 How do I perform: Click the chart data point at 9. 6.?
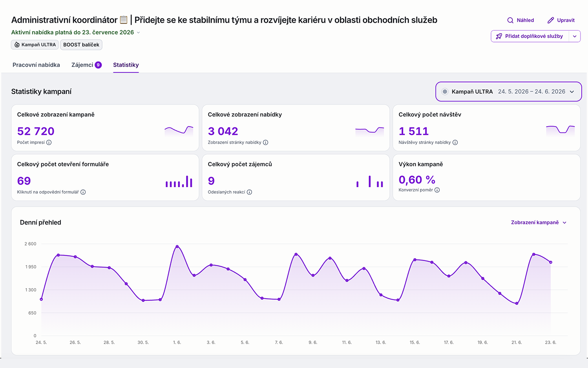pos(313,275)
